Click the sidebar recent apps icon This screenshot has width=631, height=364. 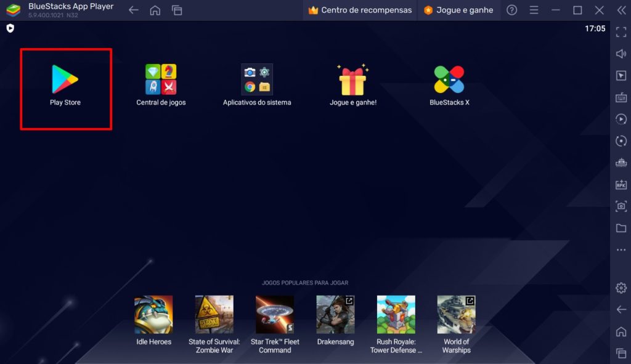[x=621, y=353]
